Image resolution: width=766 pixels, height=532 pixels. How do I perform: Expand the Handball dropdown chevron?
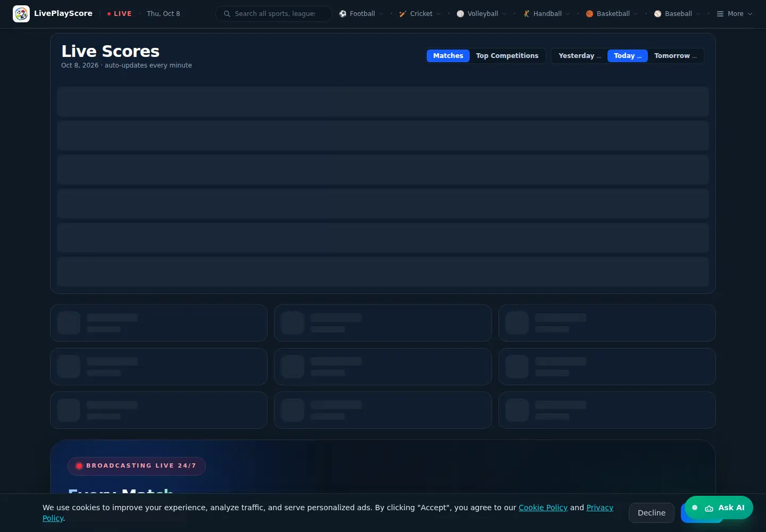tap(568, 14)
